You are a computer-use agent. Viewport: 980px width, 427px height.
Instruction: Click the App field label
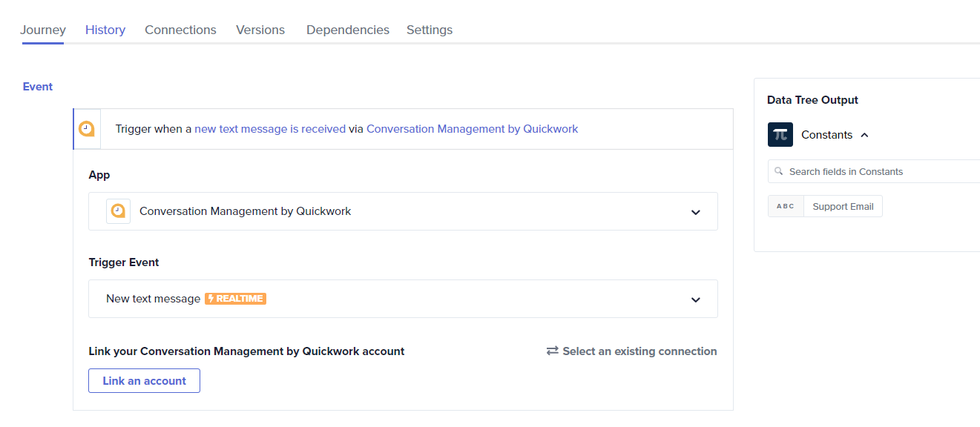point(99,175)
